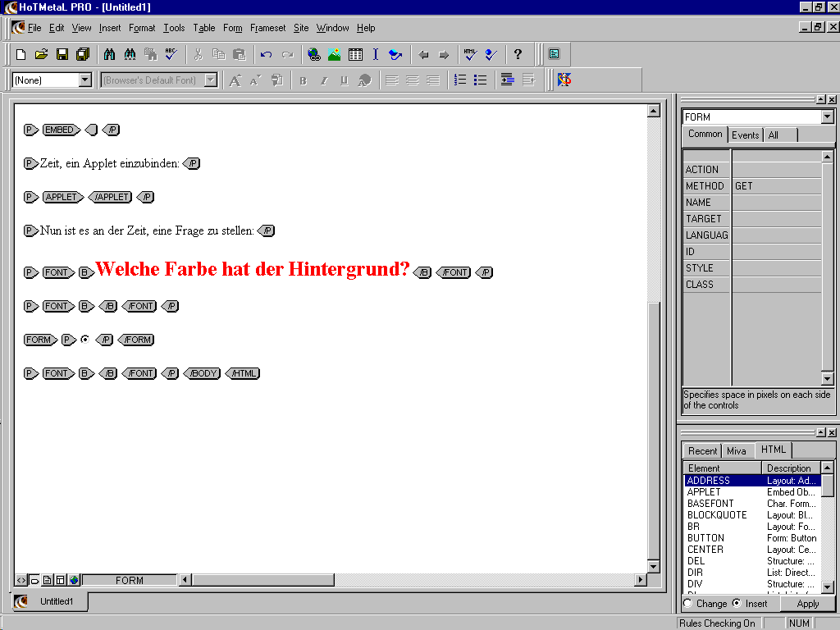Open the Frameset menu

click(x=268, y=28)
